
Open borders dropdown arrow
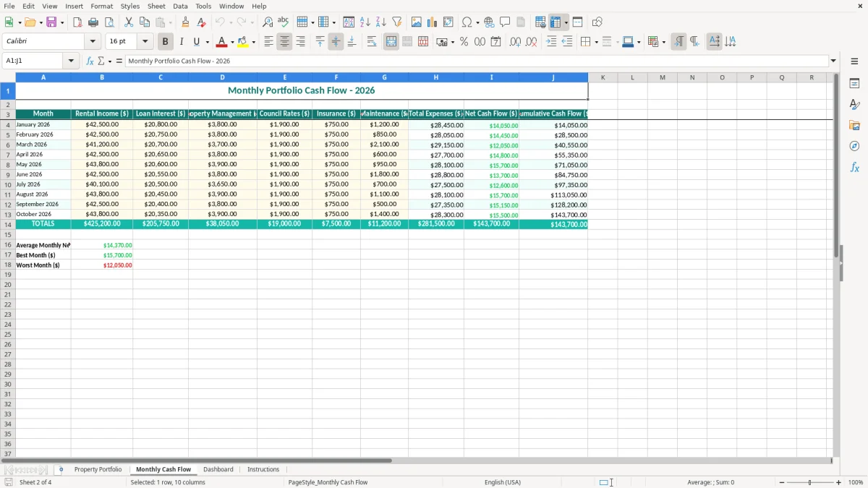click(x=596, y=42)
